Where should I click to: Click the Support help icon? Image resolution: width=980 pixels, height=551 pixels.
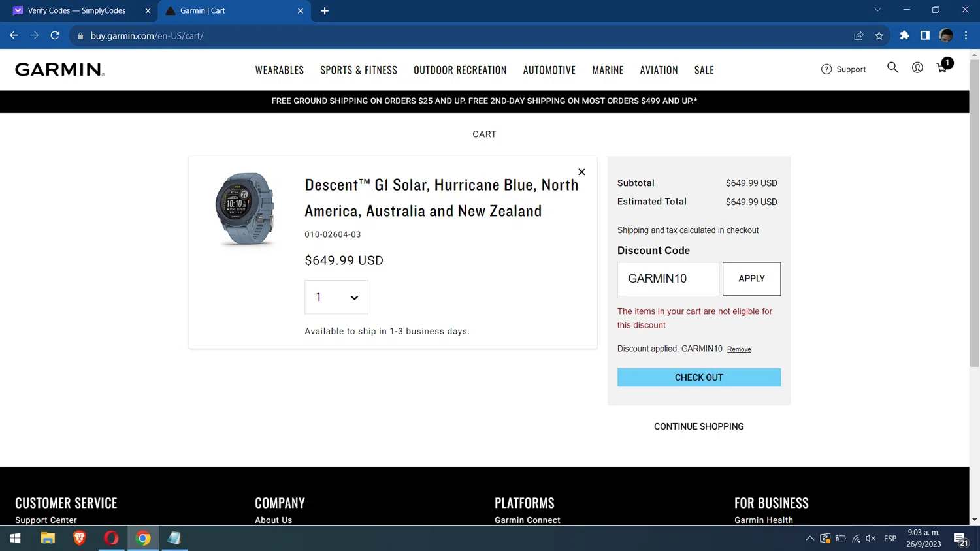point(843,69)
